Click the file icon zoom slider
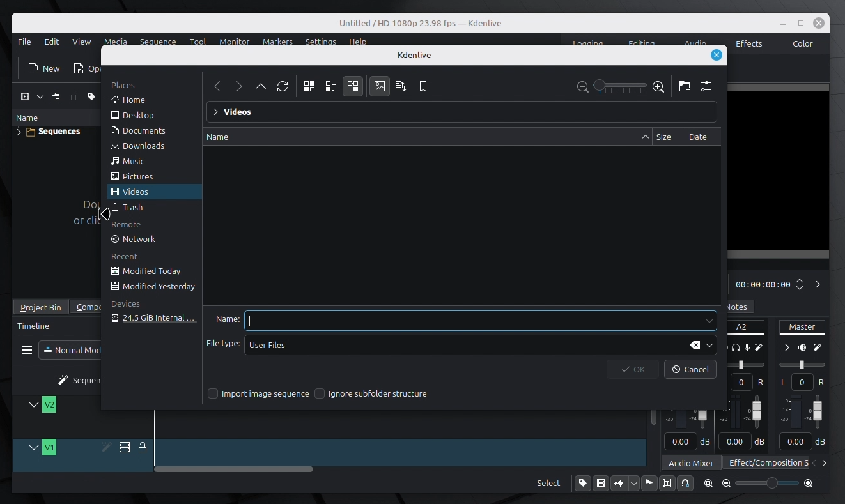Screen dimensions: 845x504 click(620, 86)
